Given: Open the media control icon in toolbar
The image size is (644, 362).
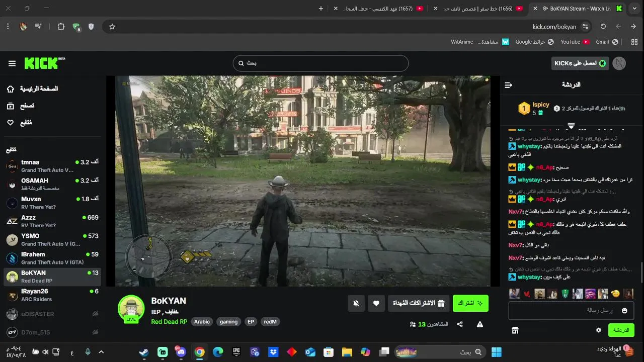Looking at the screenshot, I should [x=38, y=27].
